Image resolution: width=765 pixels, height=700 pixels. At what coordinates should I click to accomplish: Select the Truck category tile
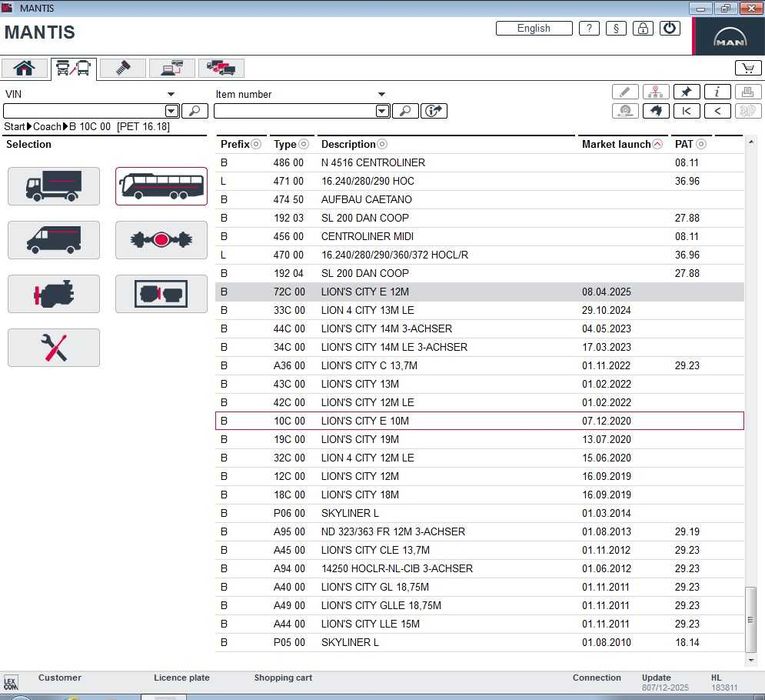click(x=54, y=186)
